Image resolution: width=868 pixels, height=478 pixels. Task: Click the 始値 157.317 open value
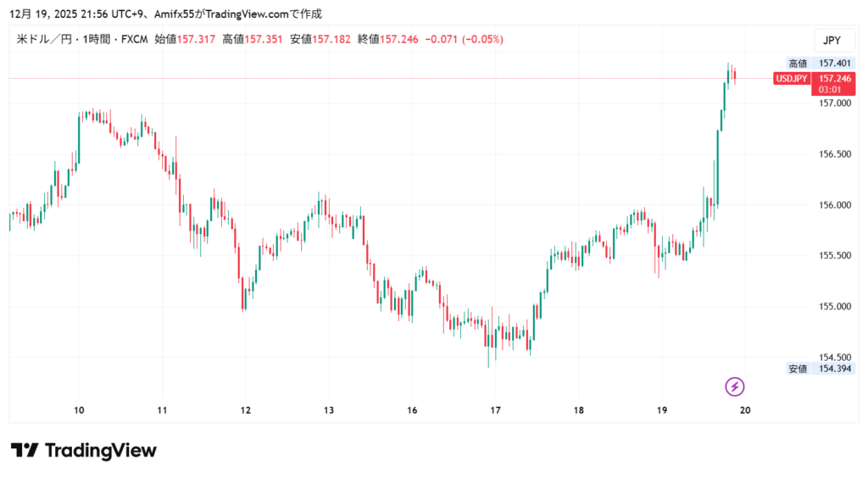185,39
